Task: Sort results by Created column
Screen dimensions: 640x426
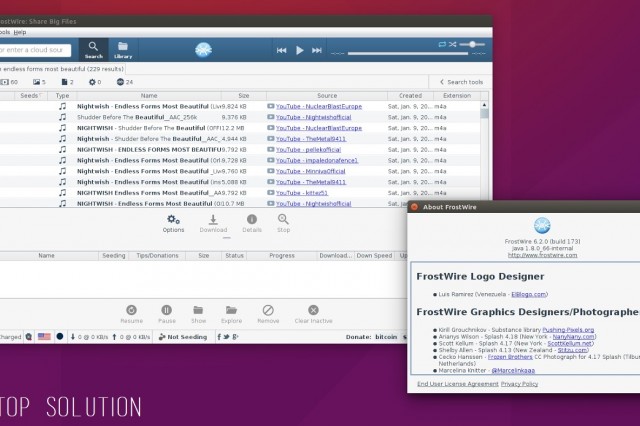Action: coord(410,95)
